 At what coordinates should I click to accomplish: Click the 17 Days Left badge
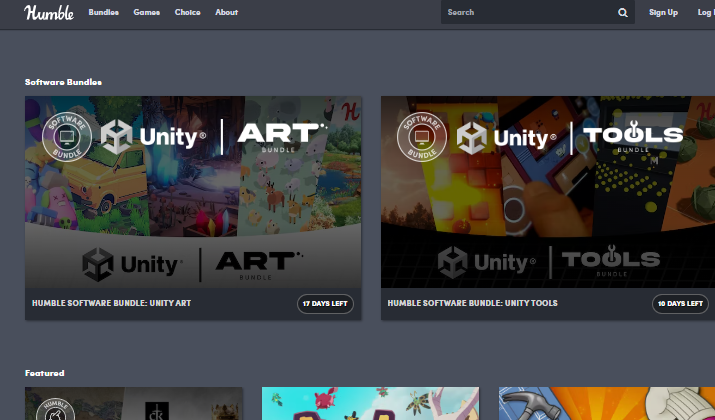click(325, 304)
